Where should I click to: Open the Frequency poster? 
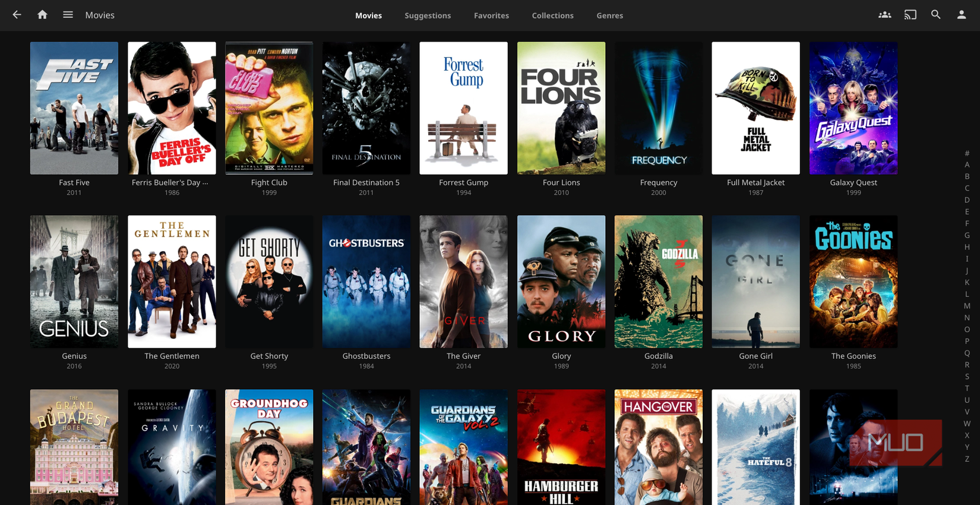(659, 108)
